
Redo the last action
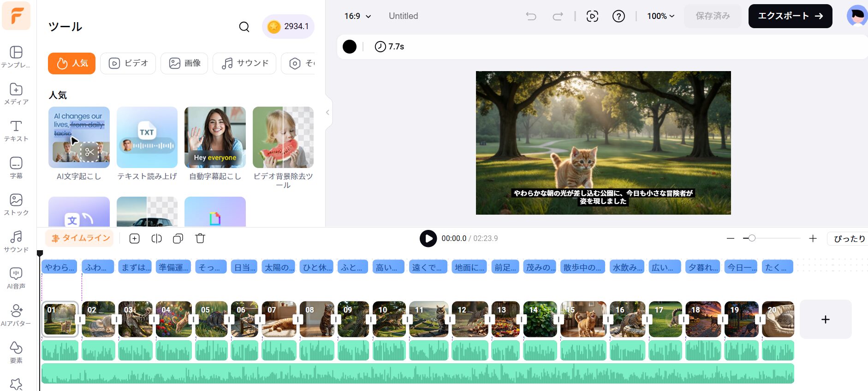(x=558, y=16)
